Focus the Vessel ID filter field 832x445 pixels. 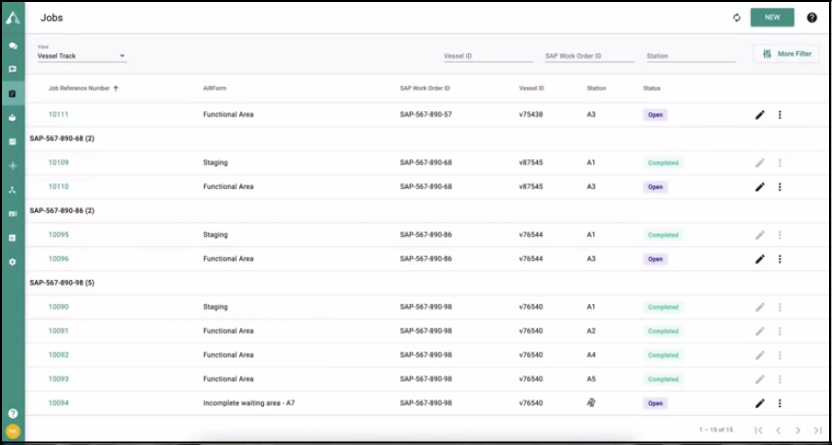pyautogui.click(x=488, y=56)
